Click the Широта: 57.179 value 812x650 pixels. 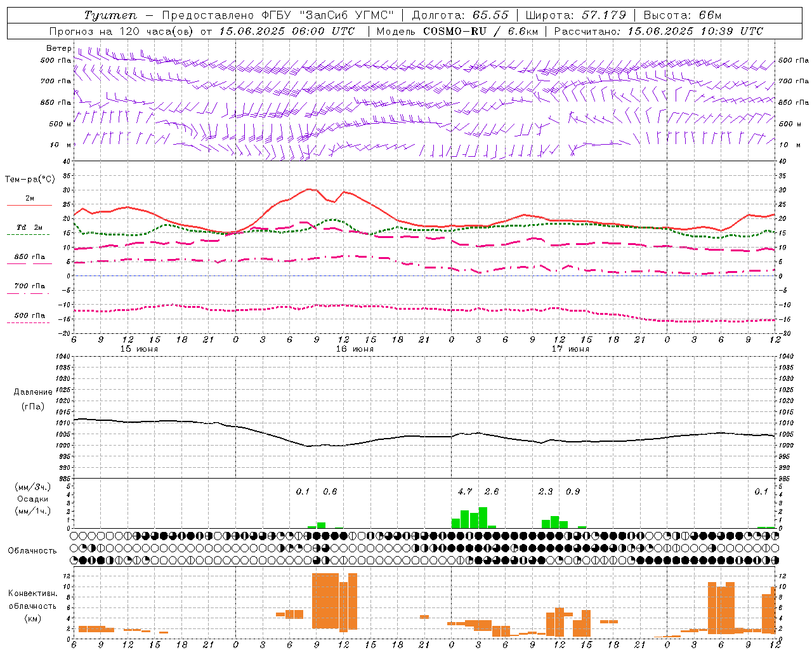point(576,15)
